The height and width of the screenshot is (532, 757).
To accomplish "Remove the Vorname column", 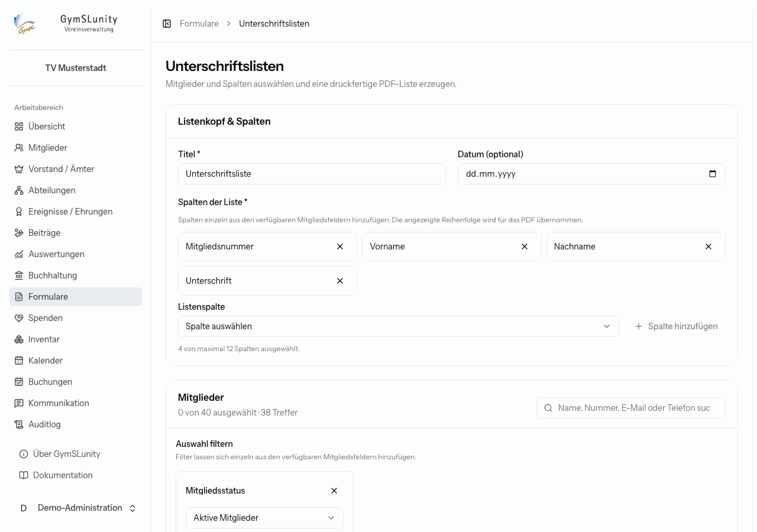I will (x=525, y=246).
